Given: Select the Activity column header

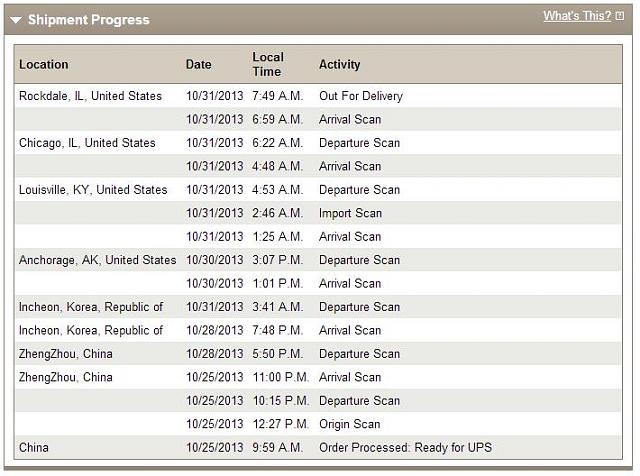Looking at the screenshot, I should pos(340,65).
